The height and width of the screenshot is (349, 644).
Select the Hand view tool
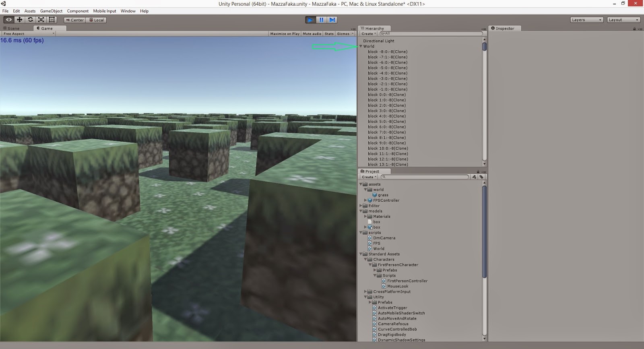click(8, 20)
